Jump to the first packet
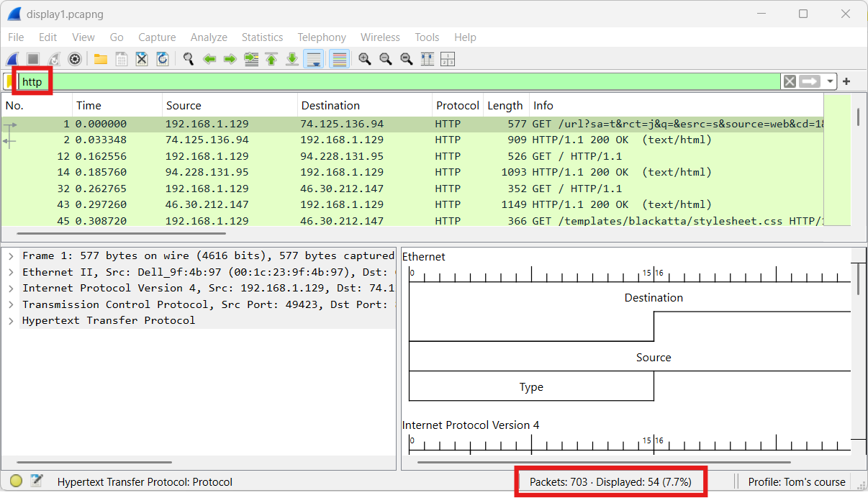868x498 pixels. pyautogui.click(x=271, y=59)
